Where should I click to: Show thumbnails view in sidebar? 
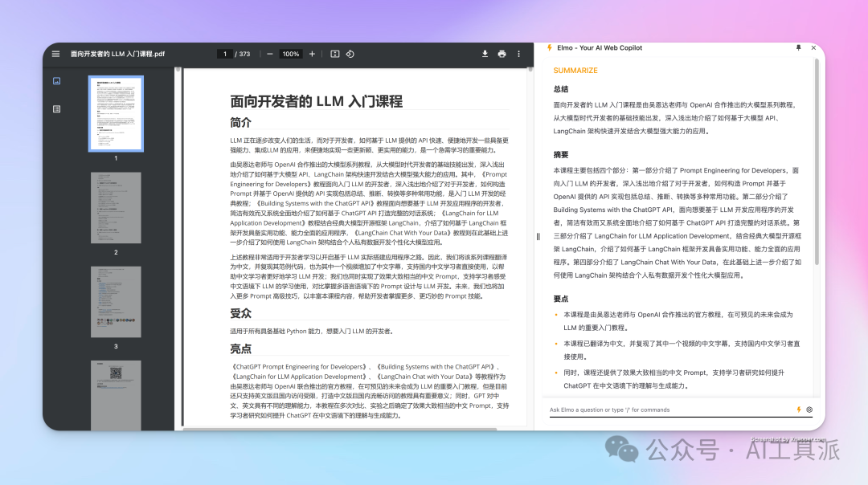pos(56,81)
